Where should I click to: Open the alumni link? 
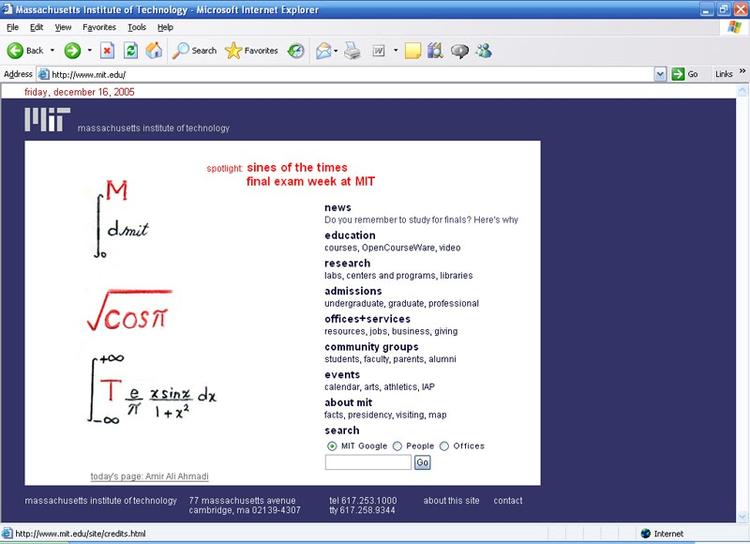click(x=442, y=359)
